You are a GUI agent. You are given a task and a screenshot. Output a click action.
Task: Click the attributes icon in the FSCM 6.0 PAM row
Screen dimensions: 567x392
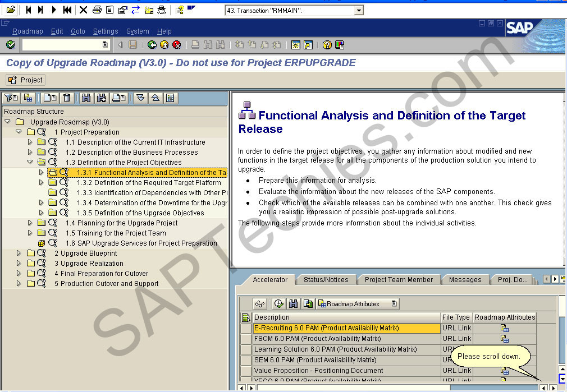point(505,339)
